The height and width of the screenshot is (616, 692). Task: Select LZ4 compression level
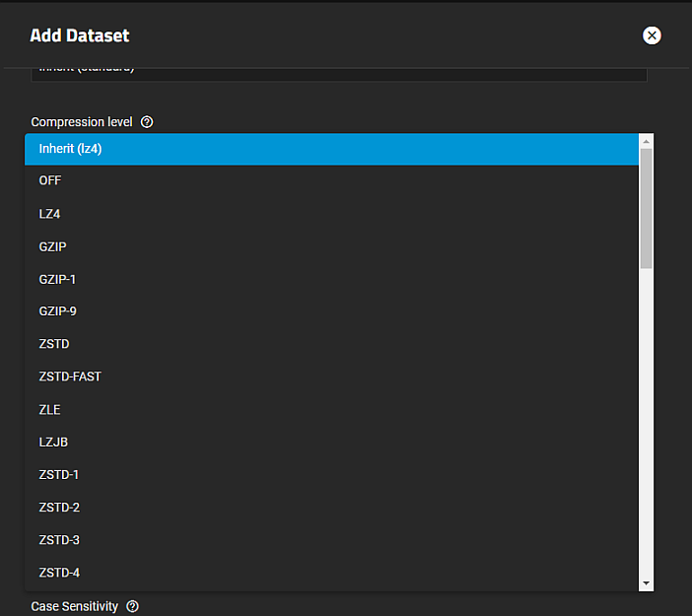[x=331, y=214]
